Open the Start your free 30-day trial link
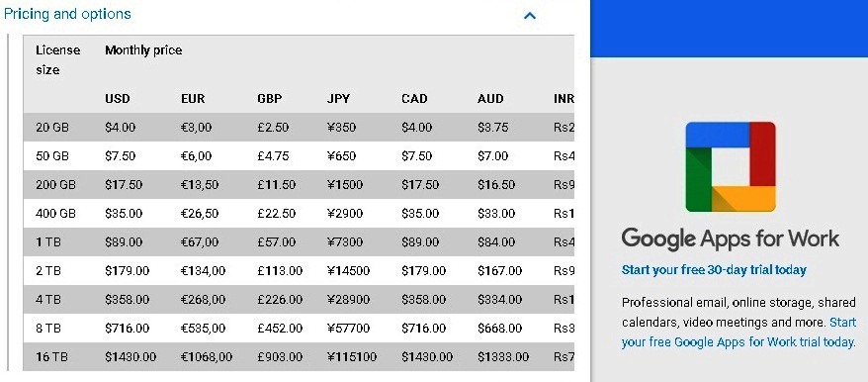Screen dimensions: 868x382 (x=714, y=270)
